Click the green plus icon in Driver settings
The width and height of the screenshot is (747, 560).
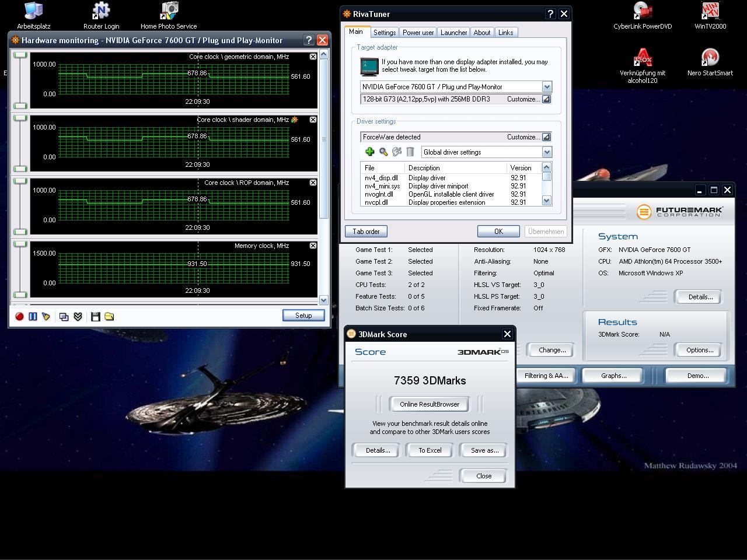pyautogui.click(x=369, y=152)
